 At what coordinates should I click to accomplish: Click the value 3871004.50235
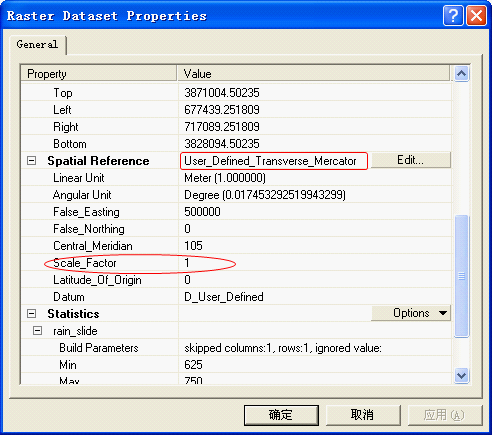pos(222,93)
